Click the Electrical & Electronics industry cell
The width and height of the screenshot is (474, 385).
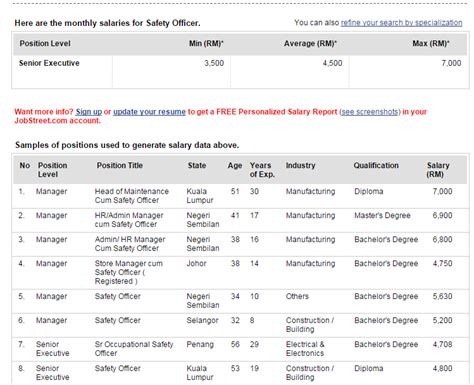[305, 349]
